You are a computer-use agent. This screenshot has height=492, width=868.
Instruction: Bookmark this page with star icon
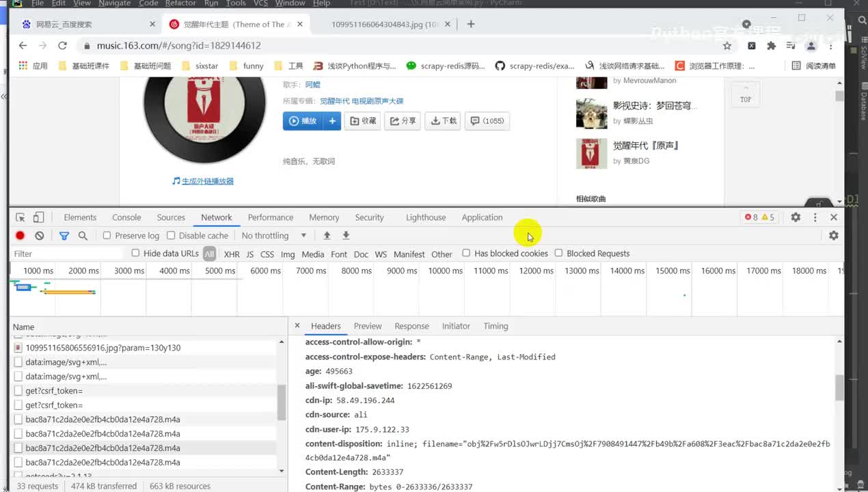[x=727, y=46]
